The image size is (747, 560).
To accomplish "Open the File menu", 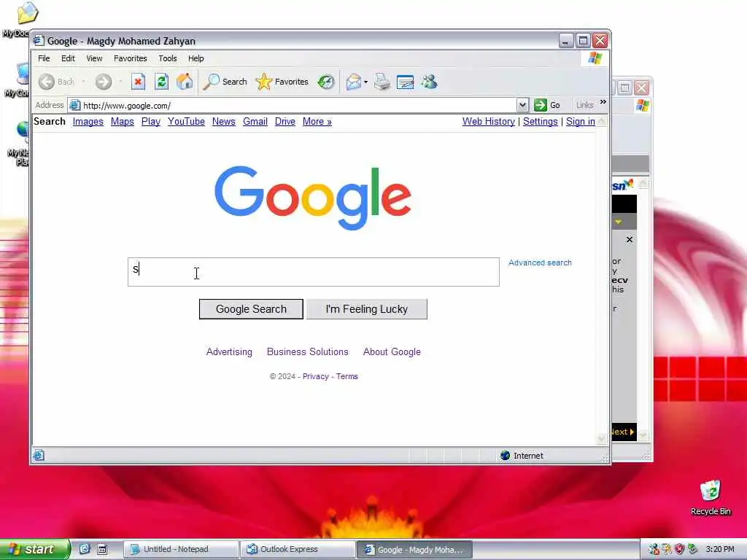I will (x=44, y=58).
